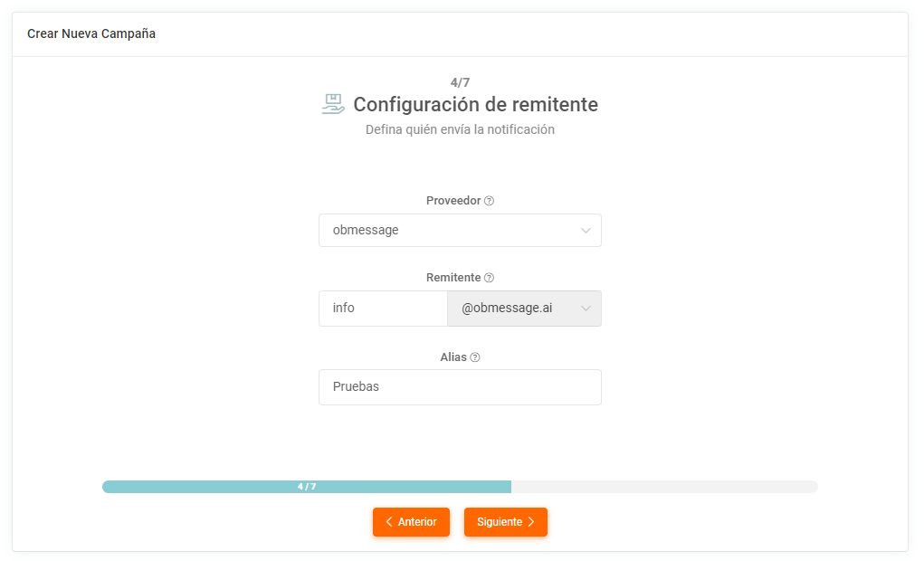924x561 pixels.
Task: Focus the Alias field containing "Pruebas"
Action: pyautogui.click(x=460, y=387)
